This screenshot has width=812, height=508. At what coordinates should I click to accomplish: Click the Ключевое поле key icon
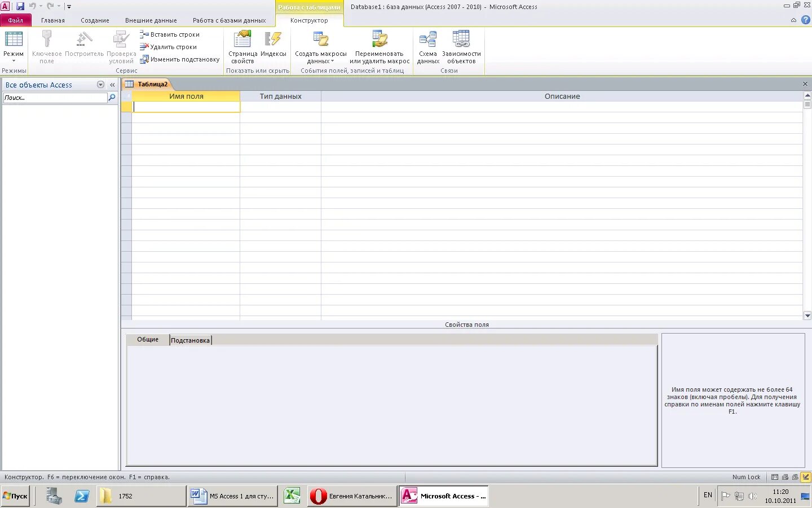[x=47, y=40]
